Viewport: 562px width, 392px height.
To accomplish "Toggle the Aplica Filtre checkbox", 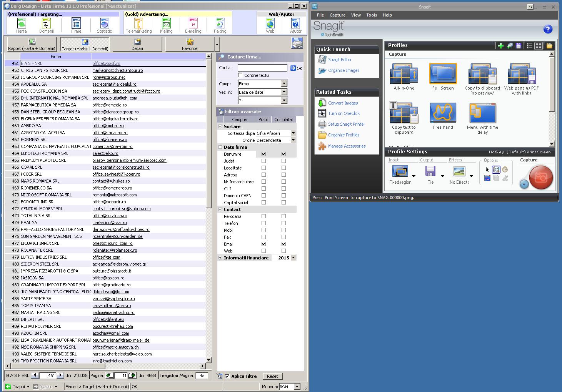I will (227, 376).
